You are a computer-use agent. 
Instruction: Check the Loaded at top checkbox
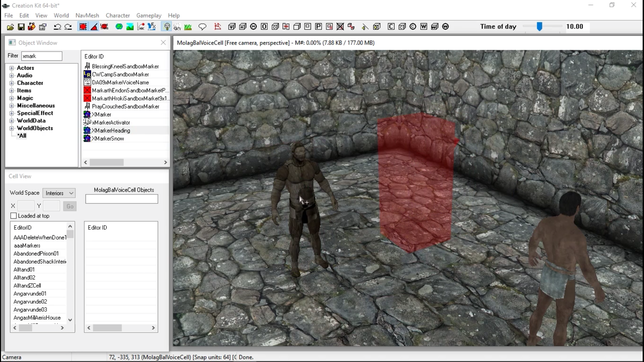pos(13,216)
